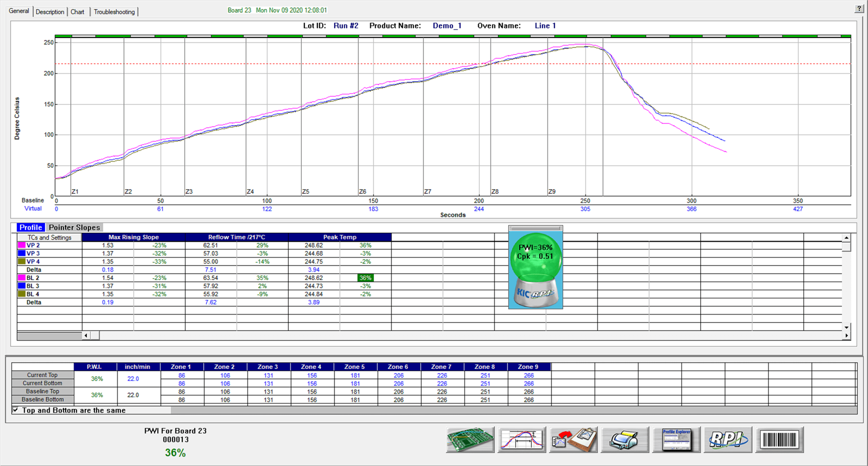Image resolution: width=868 pixels, height=466 pixels.
Task: Toggle the Top and Bottom are the same checkbox
Action: pos(16,410)
